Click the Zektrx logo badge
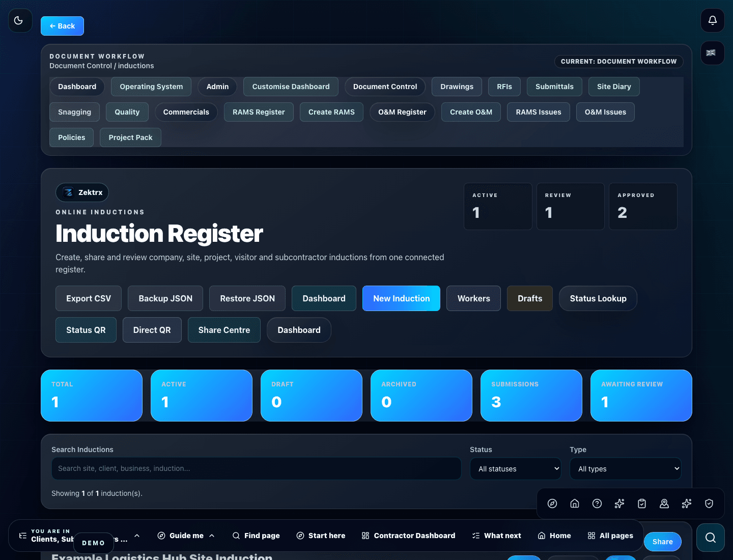This screenshot has width=733, height=560. click(x=82, y=192)
